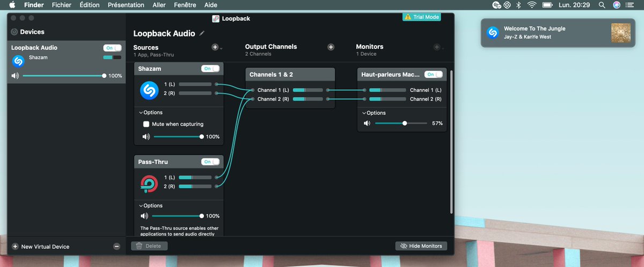Toggle Loopback Audio device On switch
Image resolution: width=644 pixels, height=267 pixels.
[113, 48]
